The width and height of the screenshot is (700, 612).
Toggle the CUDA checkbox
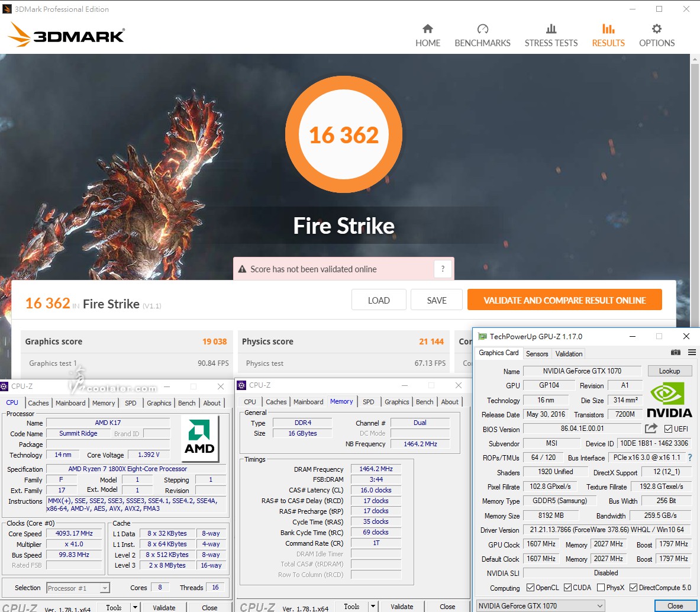click(x=568, y=588)
